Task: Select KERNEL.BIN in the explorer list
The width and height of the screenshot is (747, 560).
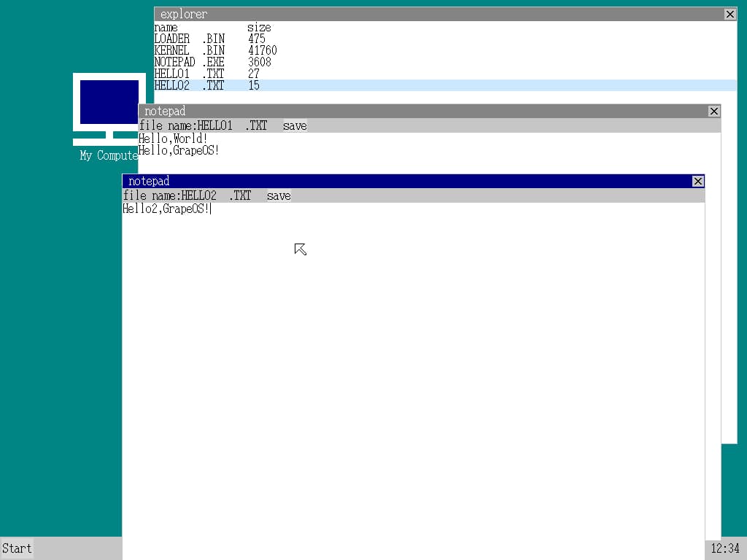Action: tap(190, 50)
